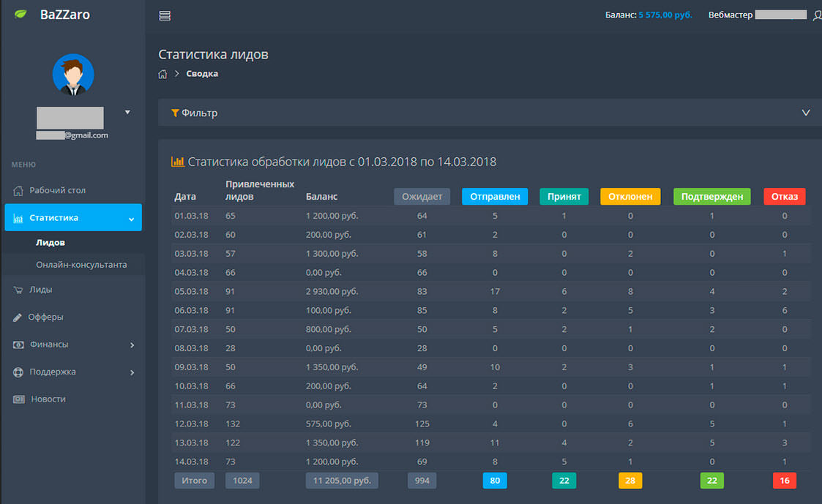Open Рабочий стол from sidebar
Screen dimensions: 822x504
tap(57, 190)
